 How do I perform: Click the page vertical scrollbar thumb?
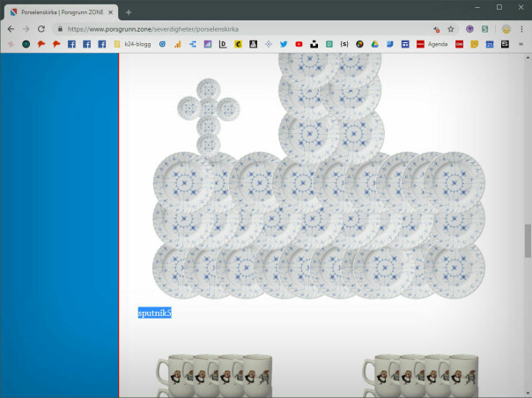tap(528, 240)
